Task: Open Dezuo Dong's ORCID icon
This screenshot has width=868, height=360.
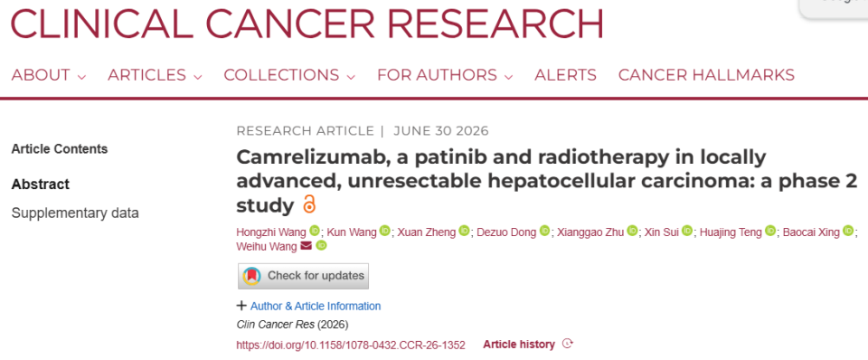Action: pos(544,231)
